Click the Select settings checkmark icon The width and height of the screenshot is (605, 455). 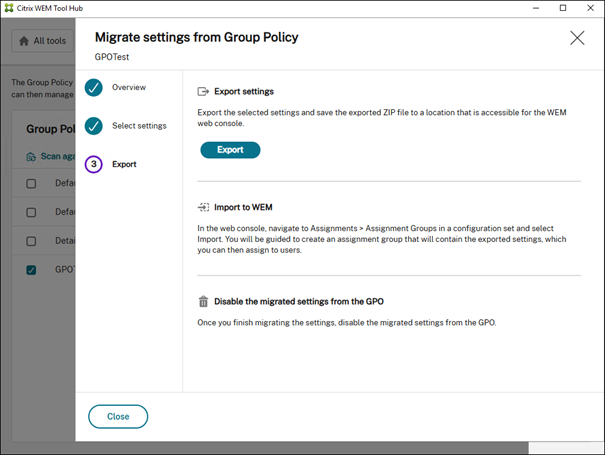click(94, 126)
